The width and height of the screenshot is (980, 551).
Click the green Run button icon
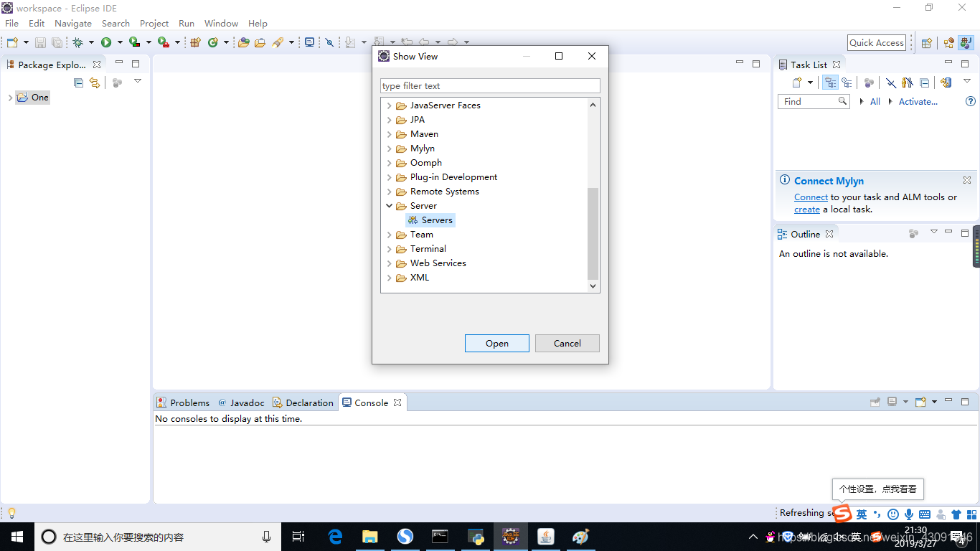[106, 42]
